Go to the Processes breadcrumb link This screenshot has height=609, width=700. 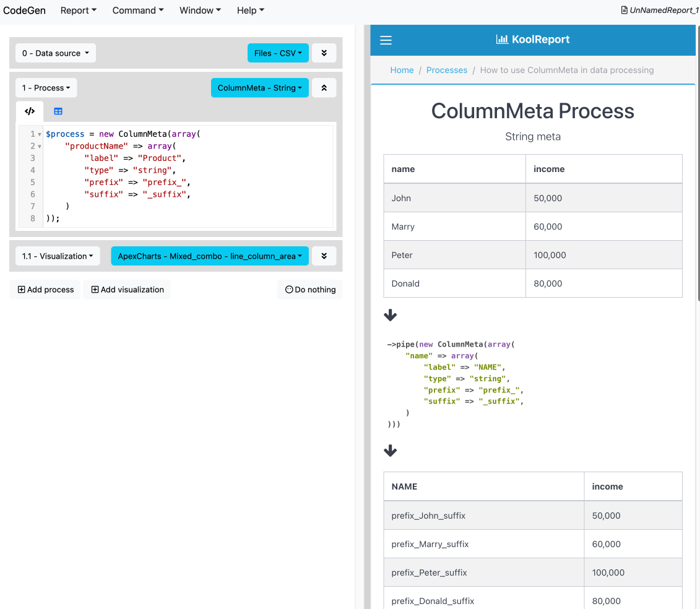447,70
